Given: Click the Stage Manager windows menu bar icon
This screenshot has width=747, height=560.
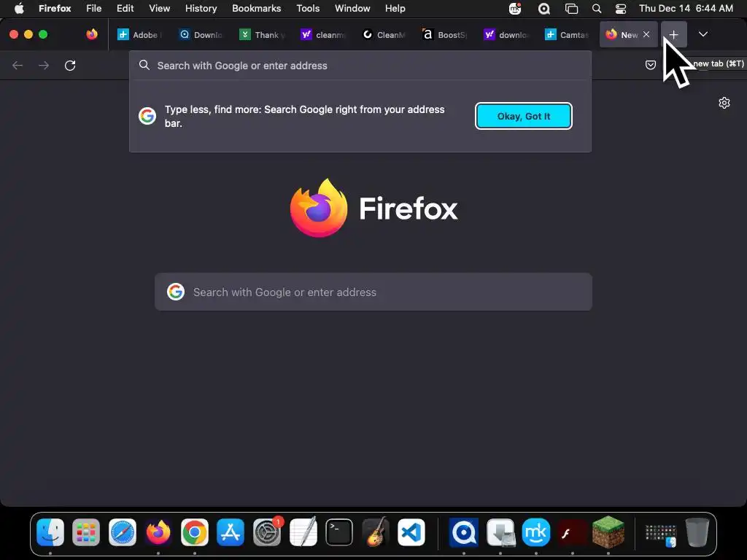Looking at the screenshot, I should pyautogui.click(x=571, y=8).
